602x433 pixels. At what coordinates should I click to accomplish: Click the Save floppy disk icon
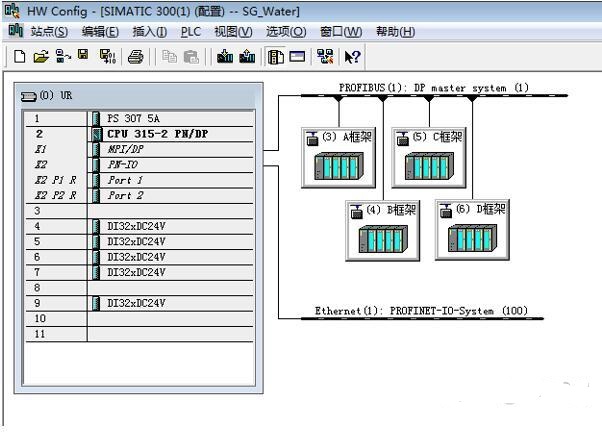(83, 54)
